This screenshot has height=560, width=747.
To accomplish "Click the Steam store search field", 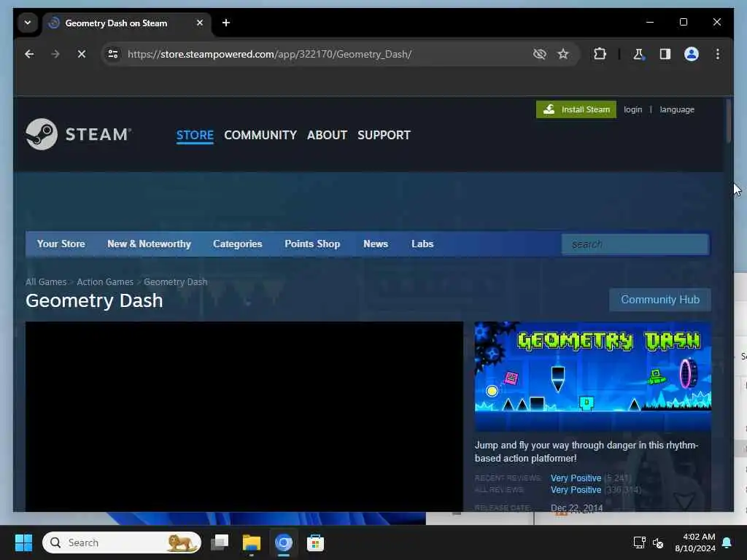I will (x=635, y=244).
